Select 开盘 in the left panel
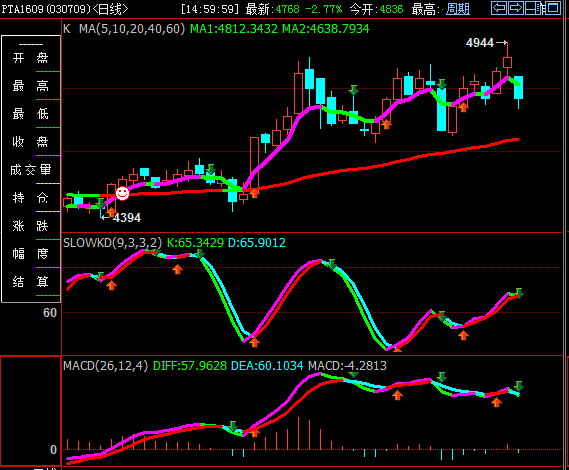The width and height of the screenshot is (569, 470). coord(30,58)
